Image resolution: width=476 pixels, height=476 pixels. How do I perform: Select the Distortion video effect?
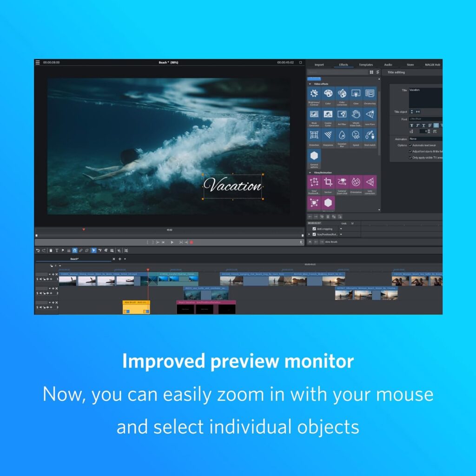coord(314,135)
